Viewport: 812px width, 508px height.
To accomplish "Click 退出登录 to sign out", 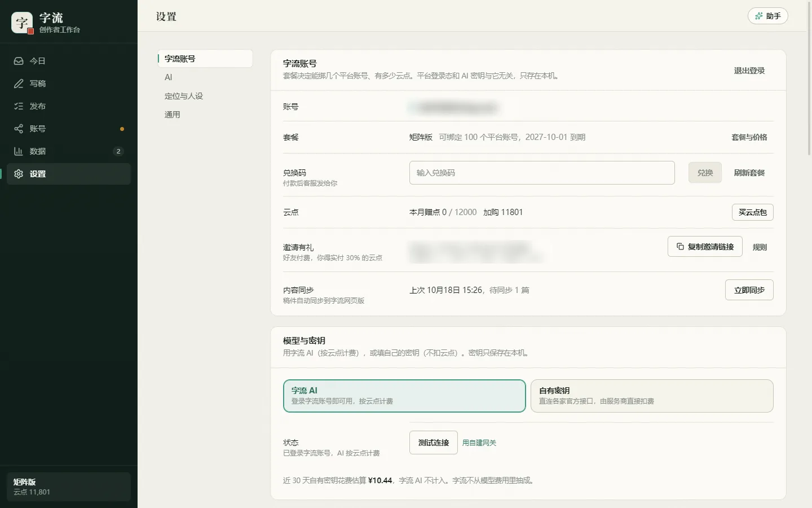I will point(749,71).
